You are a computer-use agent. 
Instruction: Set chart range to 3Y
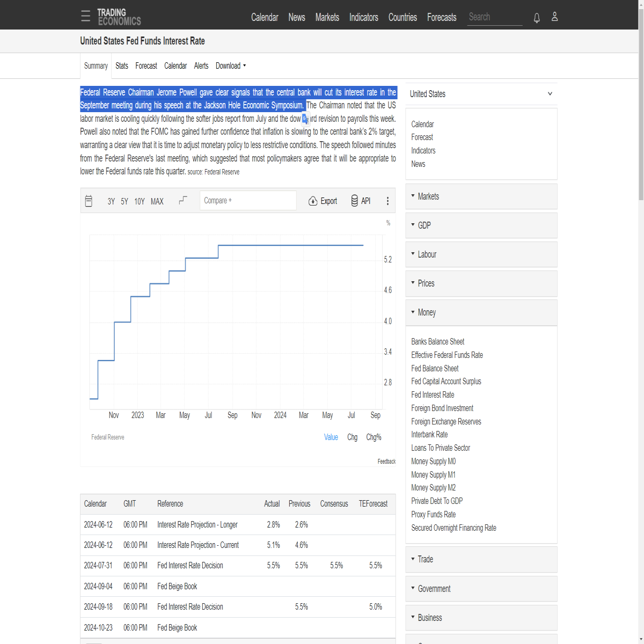pyautogui.click(x=111, y=201)
